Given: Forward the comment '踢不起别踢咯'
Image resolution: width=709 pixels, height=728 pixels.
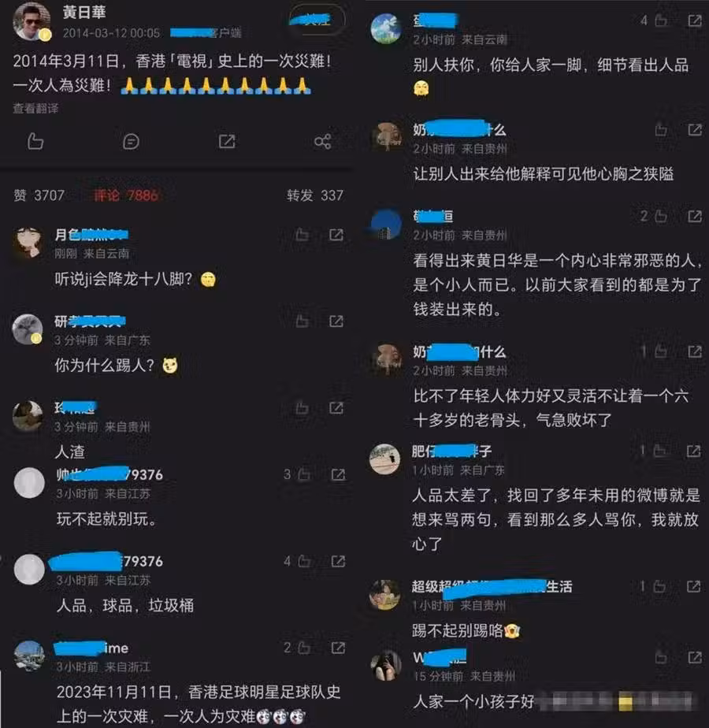Looking at the screenshot, I should click(694, 586).
